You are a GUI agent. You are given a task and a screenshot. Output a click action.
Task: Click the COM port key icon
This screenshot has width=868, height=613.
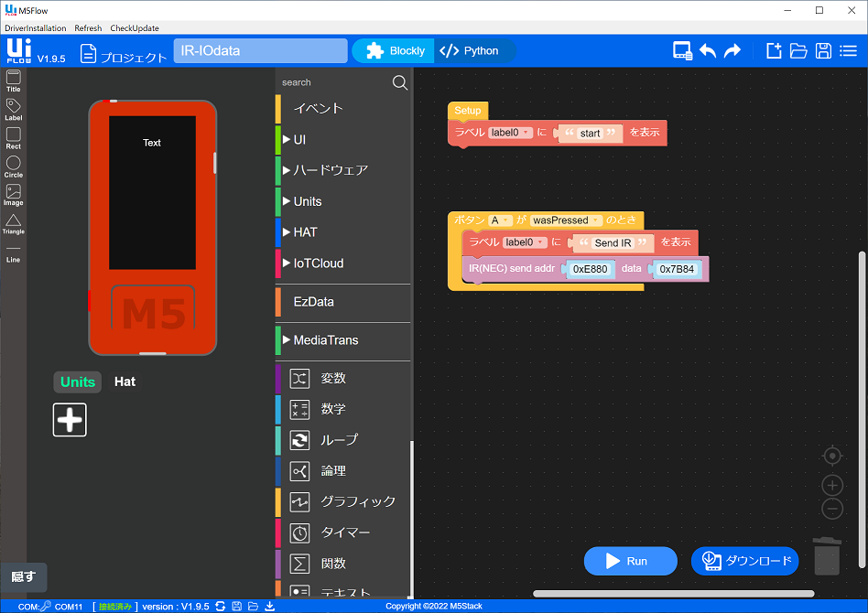click(46, 607)
